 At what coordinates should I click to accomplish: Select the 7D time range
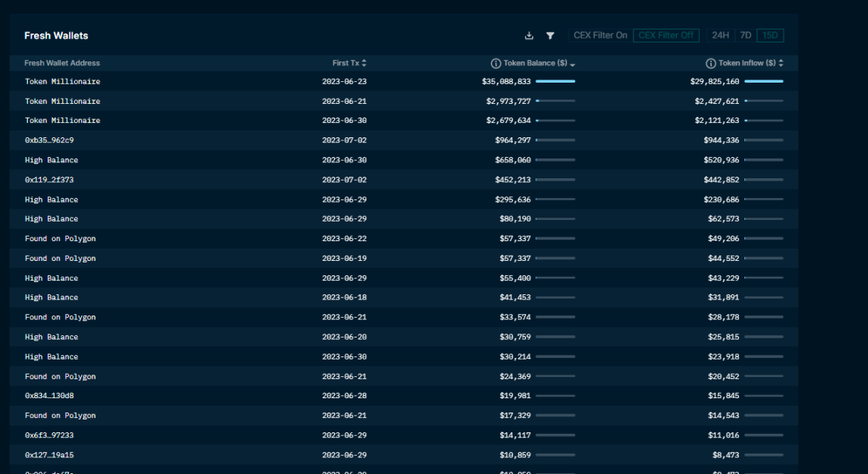[x=745, y=36]
